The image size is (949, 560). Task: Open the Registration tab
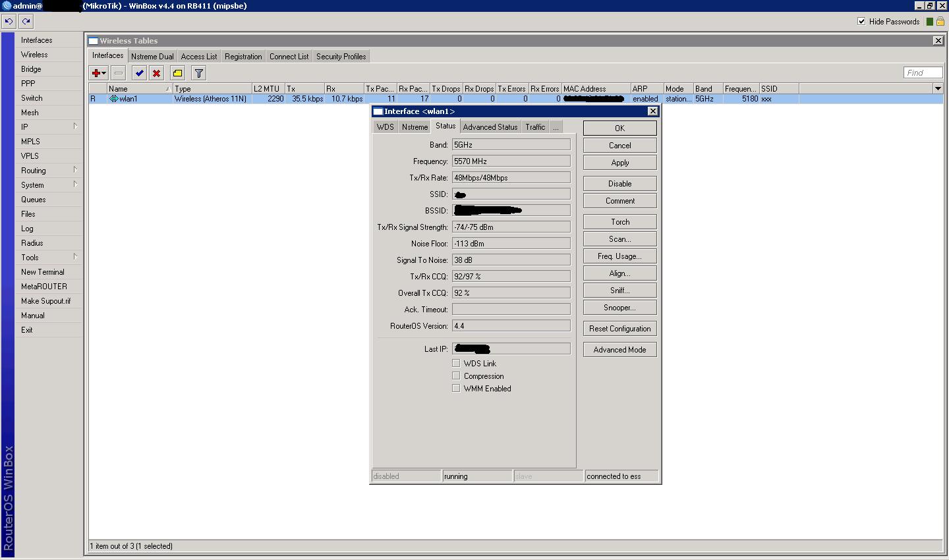point(243,57)
